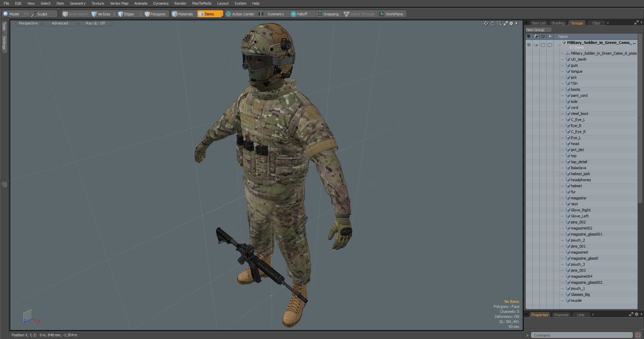Viewport: 644px width, 339px height.
Task: Open the MaxToModo menu
Action: click(x=202, y=3)
